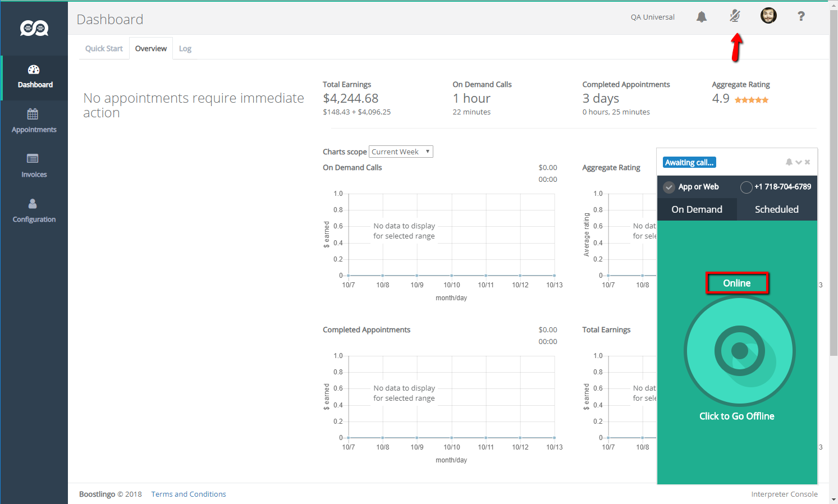
Task: Click the On Demand Calls chart heading
Action: pos(352,167)
